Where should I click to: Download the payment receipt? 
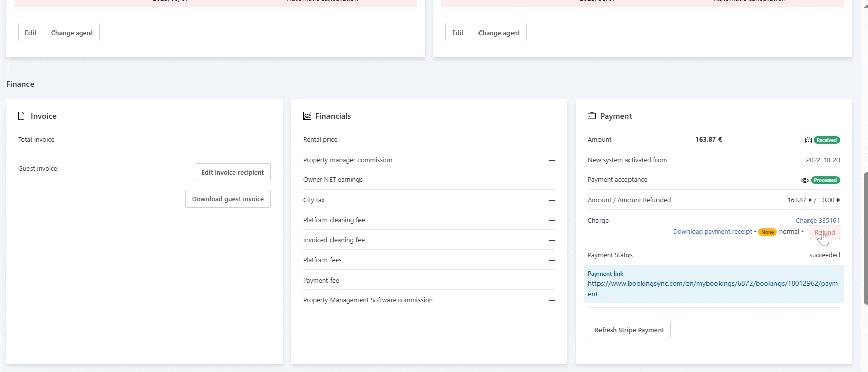click(x=712, y=232)
